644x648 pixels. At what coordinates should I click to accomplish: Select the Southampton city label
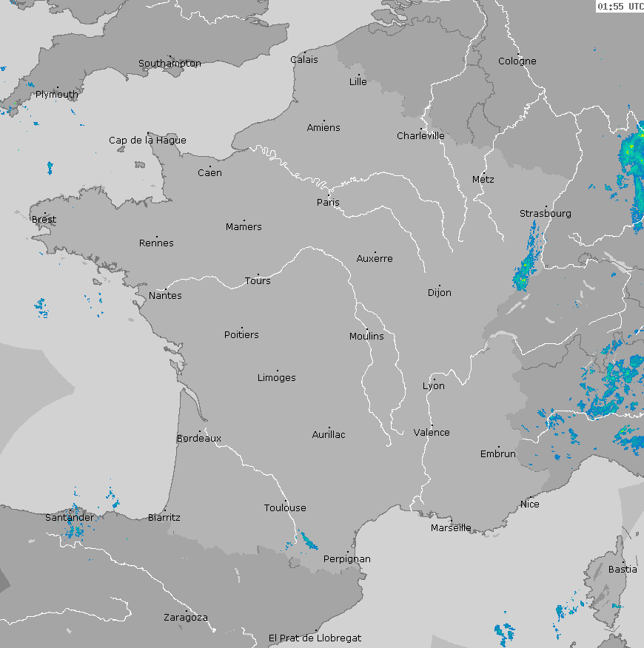(170, 64)
